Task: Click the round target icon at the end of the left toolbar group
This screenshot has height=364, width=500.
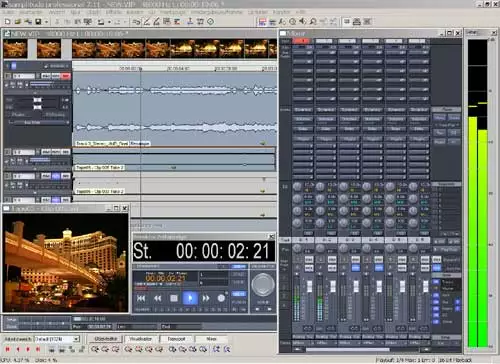Action: coord(211,22)
